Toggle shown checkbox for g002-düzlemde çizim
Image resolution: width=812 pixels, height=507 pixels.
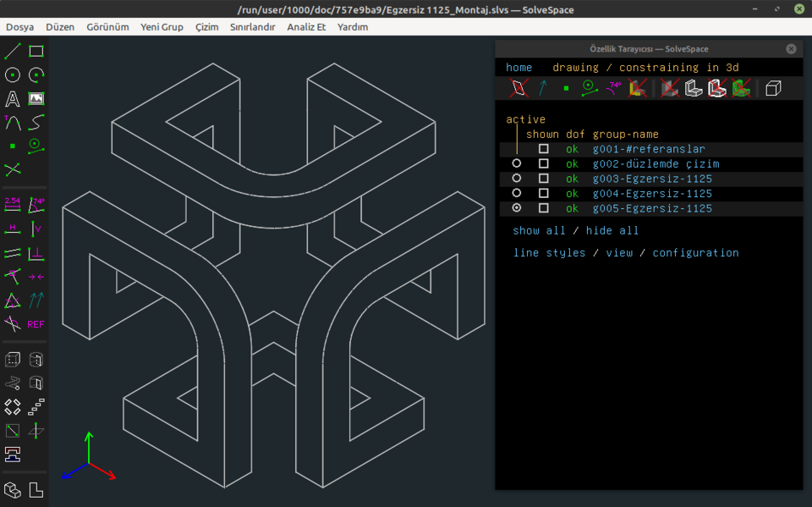[544, 163]
